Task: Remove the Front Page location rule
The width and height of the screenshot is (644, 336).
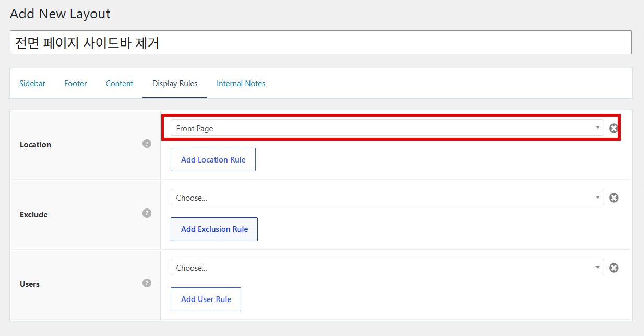Action: [614, 128]
